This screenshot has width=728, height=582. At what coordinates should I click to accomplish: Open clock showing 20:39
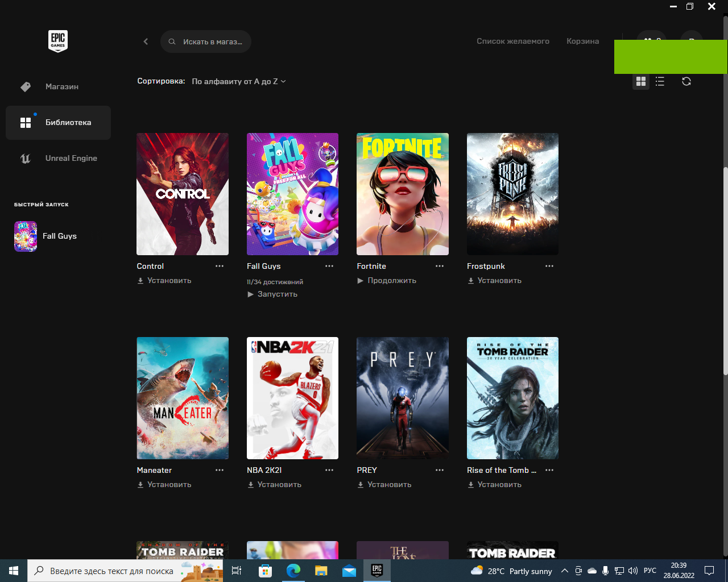(x=679, y=571)
